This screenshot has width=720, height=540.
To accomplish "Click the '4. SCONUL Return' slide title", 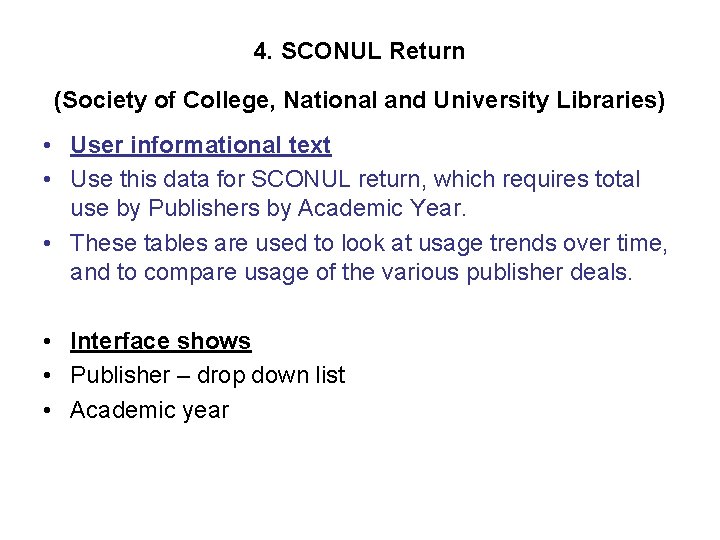I will point(359,51).
